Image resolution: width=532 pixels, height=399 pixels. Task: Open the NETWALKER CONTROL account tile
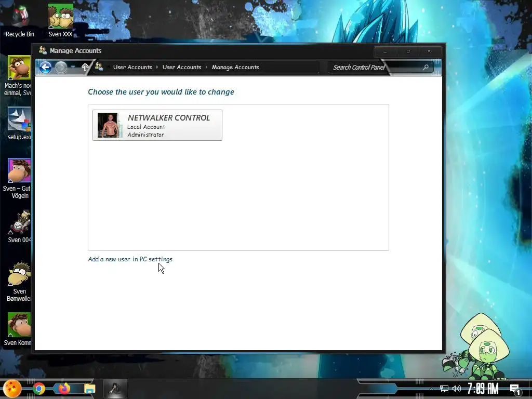(157, 125)
